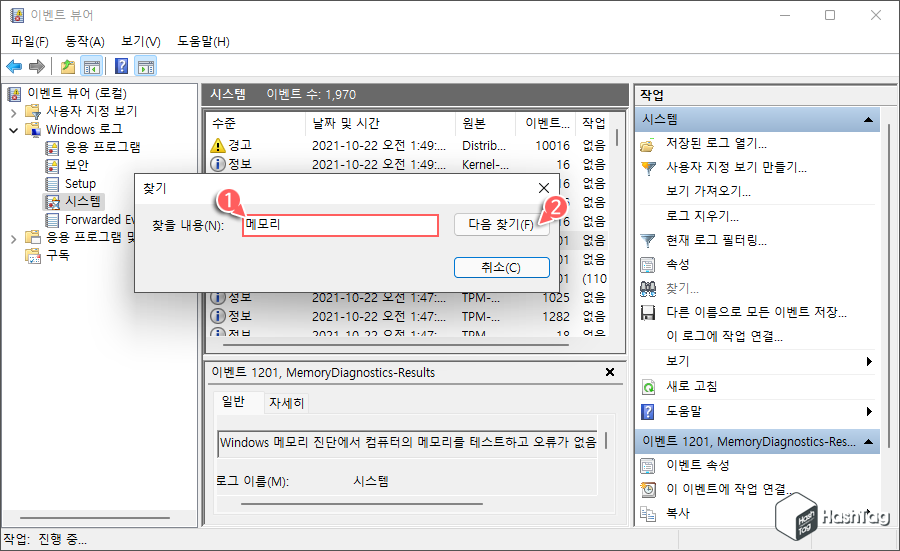Screen dimensions: 900x551
Task: Click the Forward arrow toolbar icon
Action: pyautogui.click(x=37, y=67)
